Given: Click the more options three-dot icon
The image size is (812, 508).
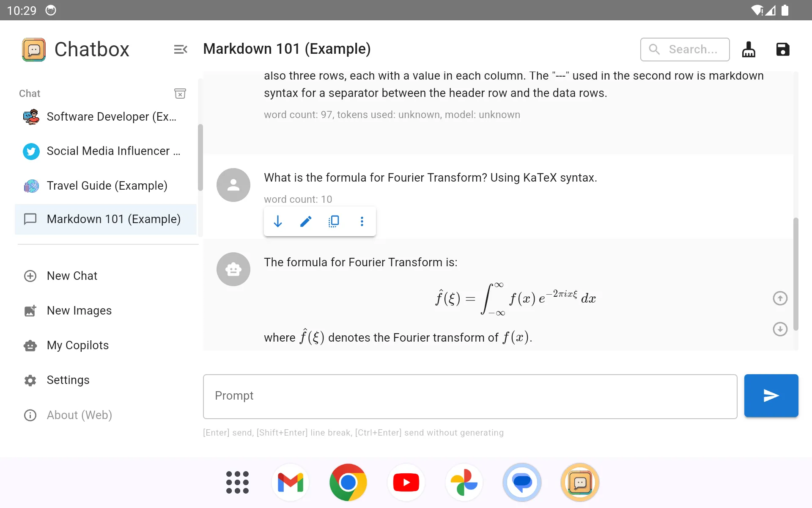Looking at the screenshot, I should 362,221.
